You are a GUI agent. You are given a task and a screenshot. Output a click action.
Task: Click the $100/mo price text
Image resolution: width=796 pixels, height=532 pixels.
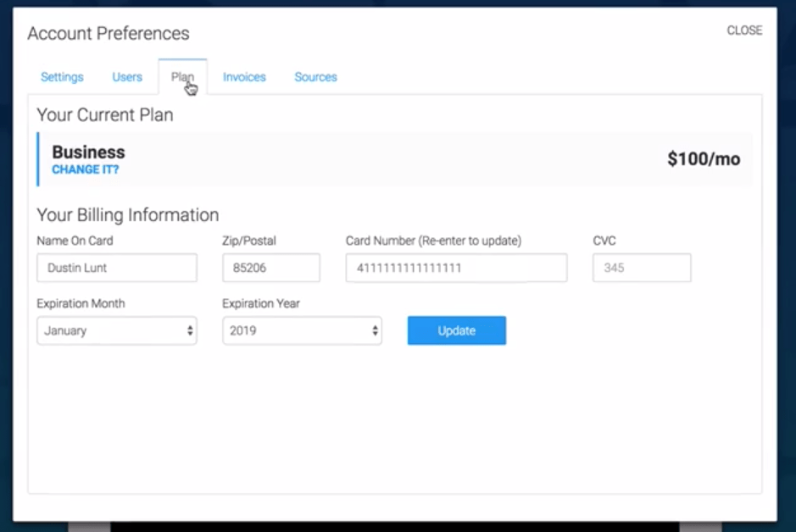tap(704, 158)
